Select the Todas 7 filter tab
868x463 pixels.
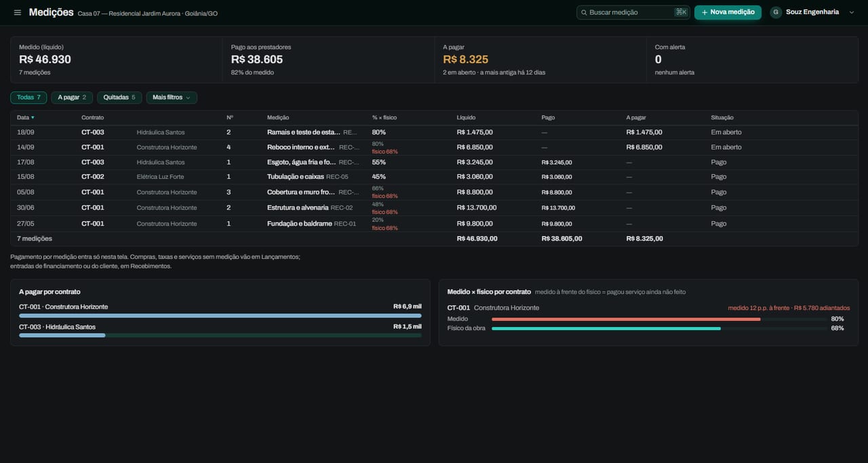[x=28, y=98]
